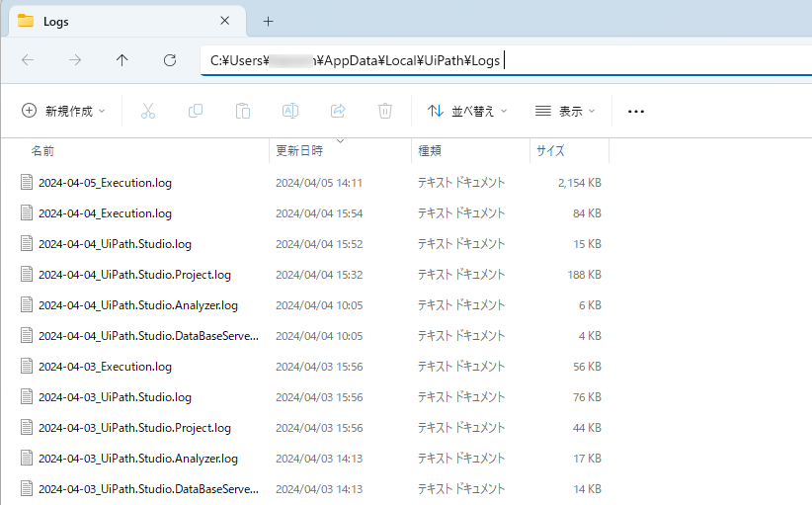Open the 表示 view options dropdown
The image size is (812, 505).
coord(565,111)
